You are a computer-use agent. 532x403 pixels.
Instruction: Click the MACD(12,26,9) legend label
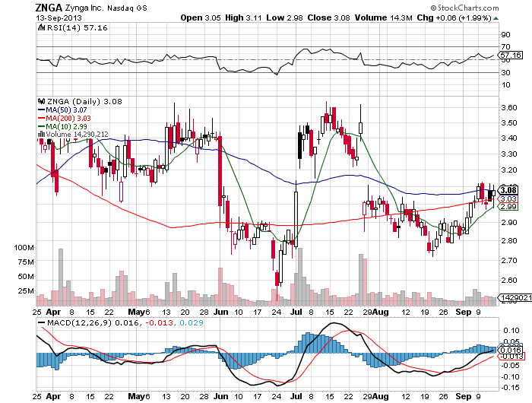coord(79,322)
